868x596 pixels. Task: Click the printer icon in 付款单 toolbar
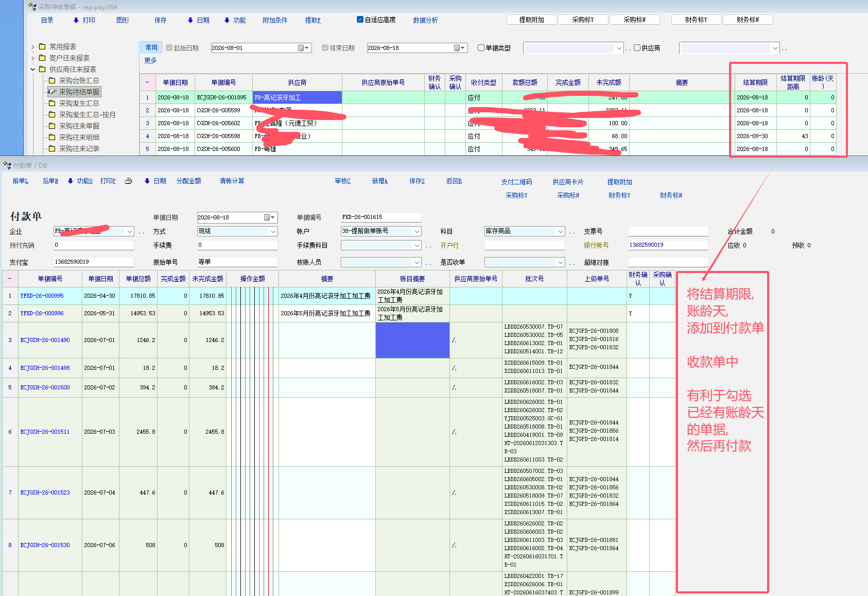(128, 181)
